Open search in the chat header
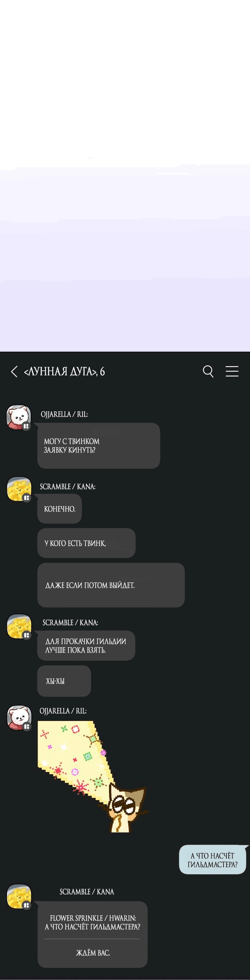The height and width of the screenshot is (980, 250). (208, 371)
